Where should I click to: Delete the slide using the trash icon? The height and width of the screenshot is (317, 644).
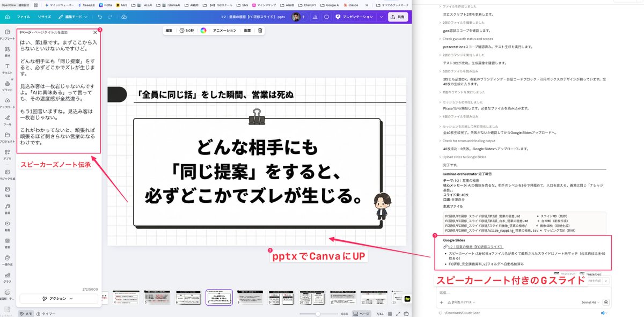click(x=260, y=31)
